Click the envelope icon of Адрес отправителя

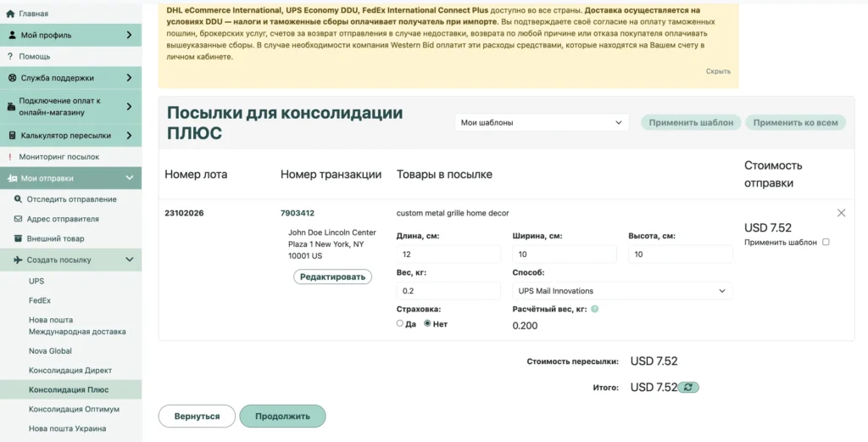pyautogui.click(x=18, y=219)
